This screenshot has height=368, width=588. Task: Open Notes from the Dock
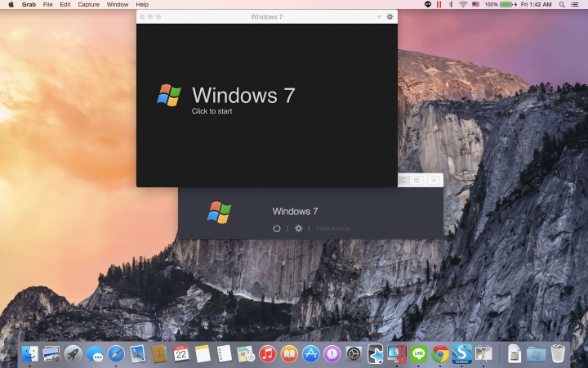203,354
